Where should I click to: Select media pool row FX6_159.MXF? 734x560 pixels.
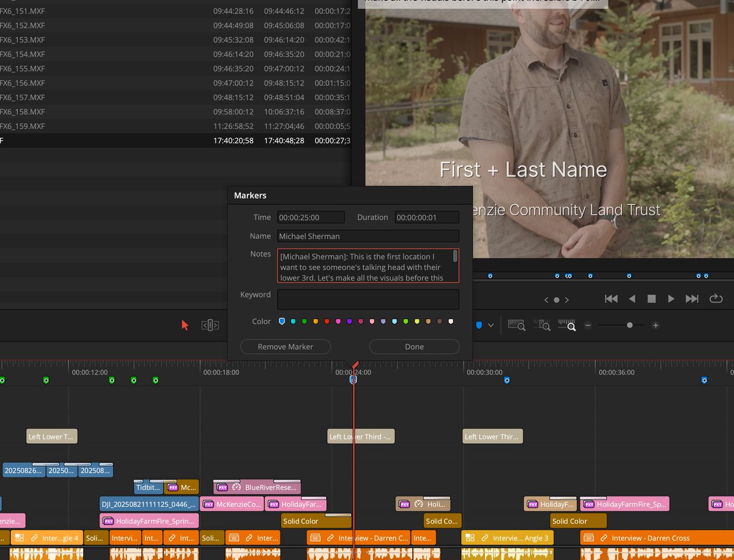click(175, 126)
